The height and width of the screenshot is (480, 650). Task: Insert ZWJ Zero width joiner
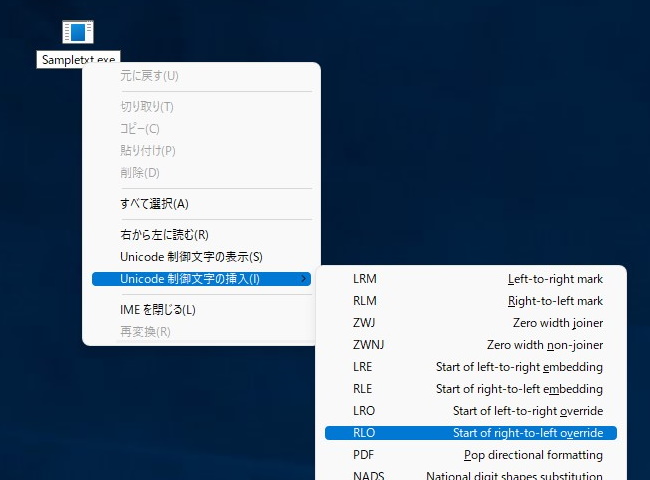471,323
